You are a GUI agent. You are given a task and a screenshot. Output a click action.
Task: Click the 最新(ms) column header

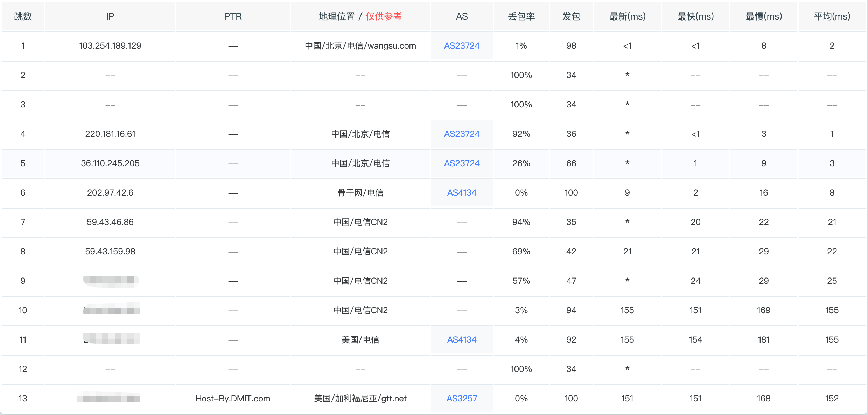pyautogui.click(x=627, y=16)
